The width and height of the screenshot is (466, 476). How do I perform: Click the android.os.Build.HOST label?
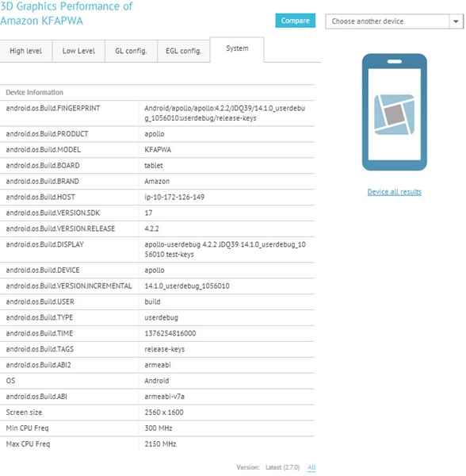pyautogui.click(x=40, y=197)
